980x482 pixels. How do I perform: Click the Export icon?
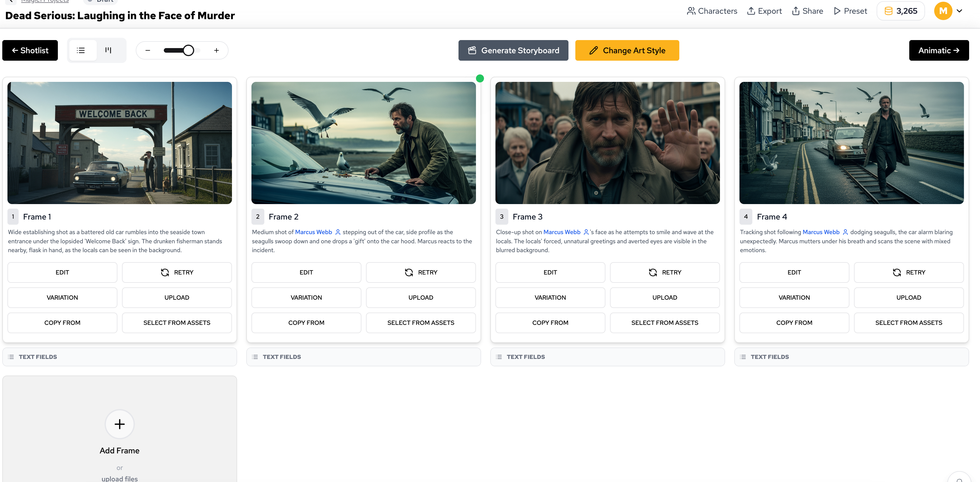tap(751, 11)
